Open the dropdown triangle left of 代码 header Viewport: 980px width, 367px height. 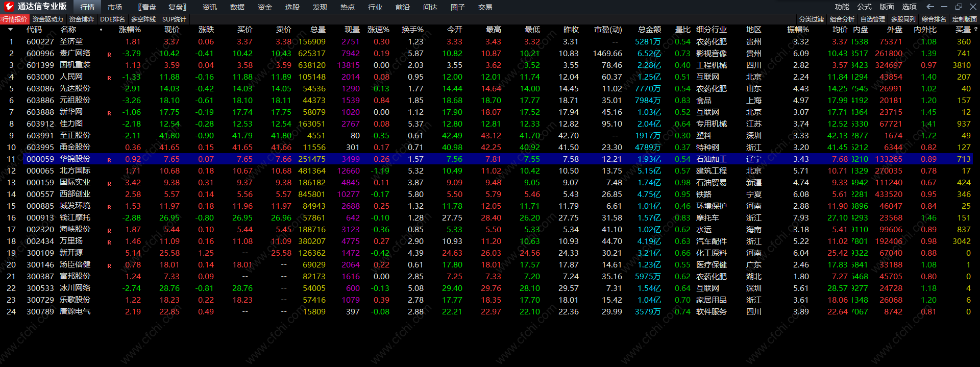point(10,30)
